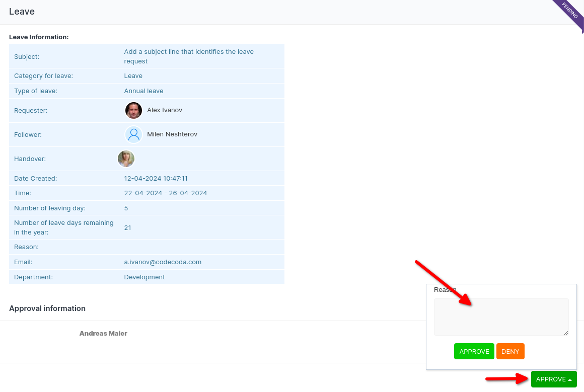This screenshot has width=584, height=392.
Task: Click the email a.ivanov@codecoda.com
Action: tap(163, 262)
